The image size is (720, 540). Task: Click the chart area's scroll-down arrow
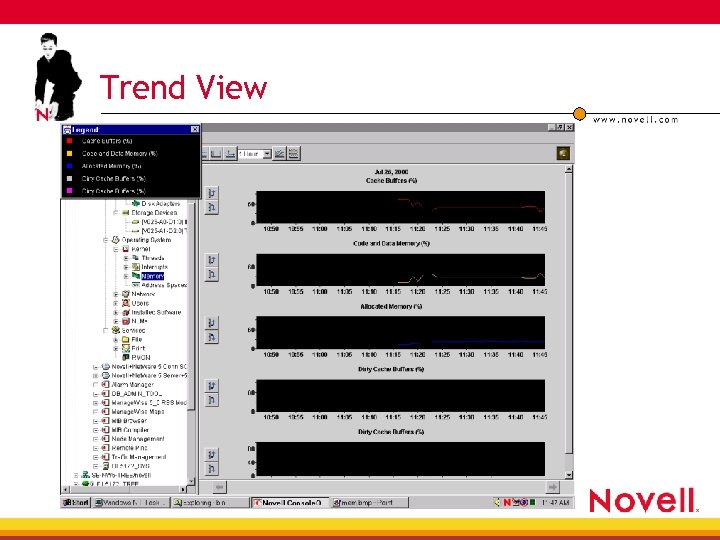tap(568, 475)
